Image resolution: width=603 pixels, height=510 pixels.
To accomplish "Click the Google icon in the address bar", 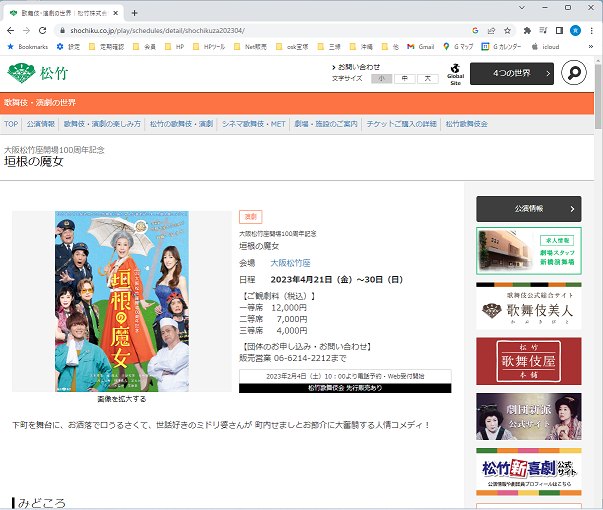I will 475,30.
